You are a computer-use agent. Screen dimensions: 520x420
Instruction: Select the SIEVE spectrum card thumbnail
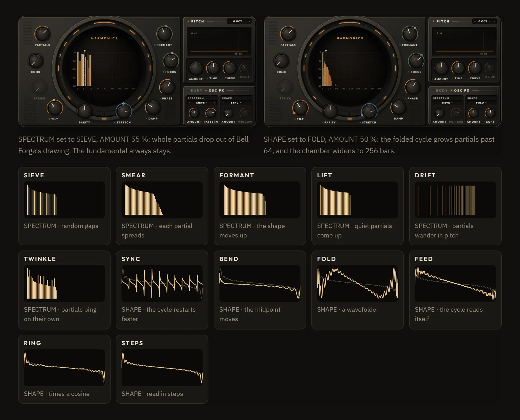pyautogui.click(x=64, y=200)
